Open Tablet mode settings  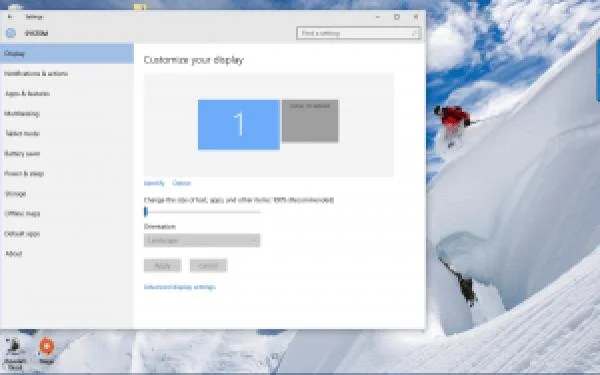point(67,134)
